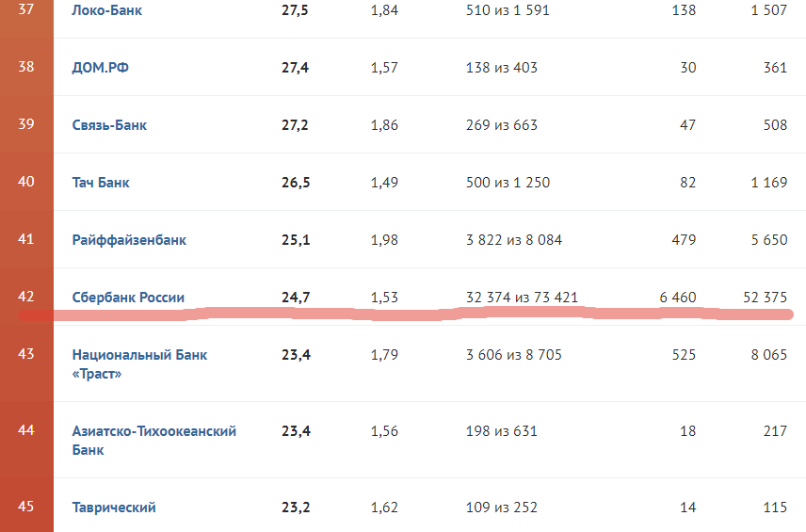806x532 pixels.
Task: Open the Национальный Банк «Траст» link
Action: point(139,363)
